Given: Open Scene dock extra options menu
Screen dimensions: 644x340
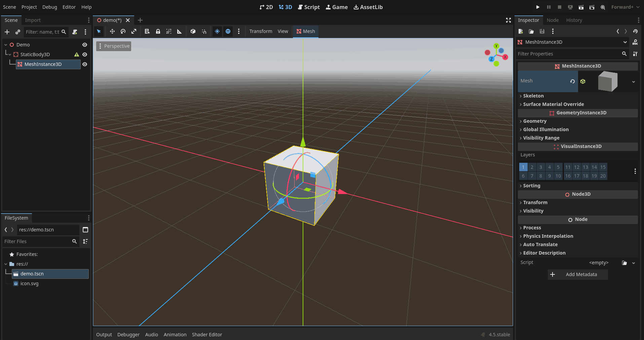Looking at the screenshot, I should point(85,32).
